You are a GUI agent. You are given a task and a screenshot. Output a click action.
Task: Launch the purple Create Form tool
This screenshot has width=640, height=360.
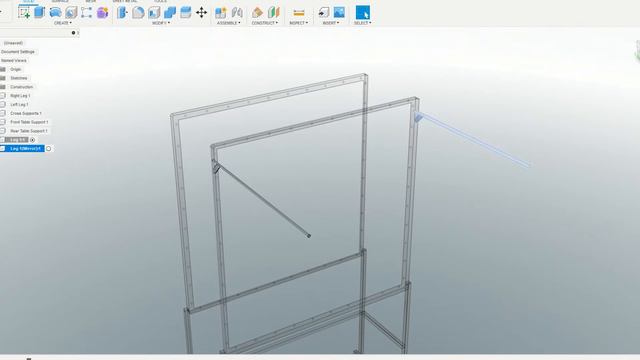pyautogui.click(x=102, y=13)
